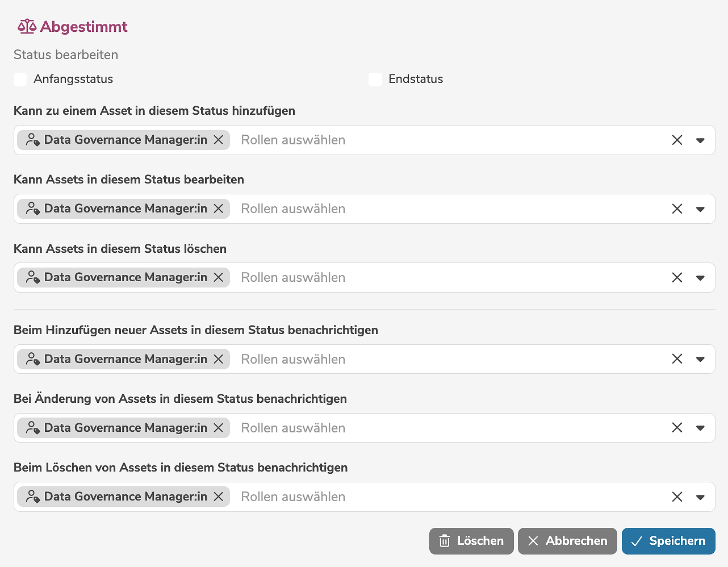Clear all roles in 'Beim Löschen benachrichtigen' field

(x=677, y=497)
